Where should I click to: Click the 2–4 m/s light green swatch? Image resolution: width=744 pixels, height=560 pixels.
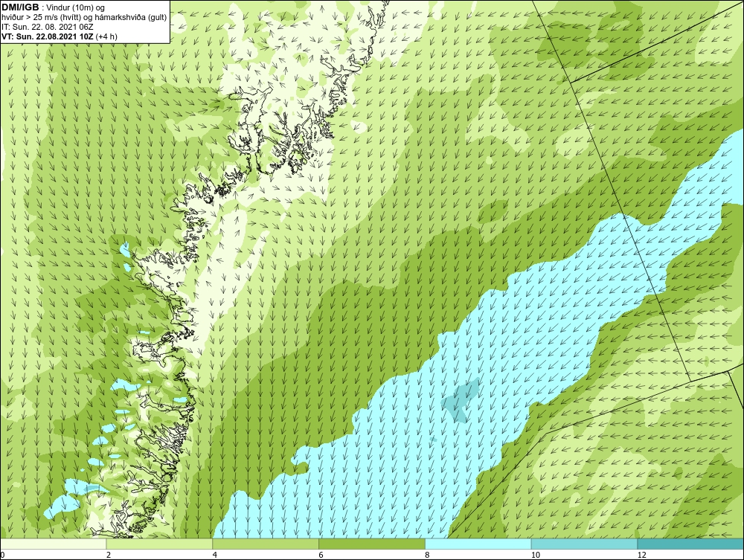[x=159, y=544]
